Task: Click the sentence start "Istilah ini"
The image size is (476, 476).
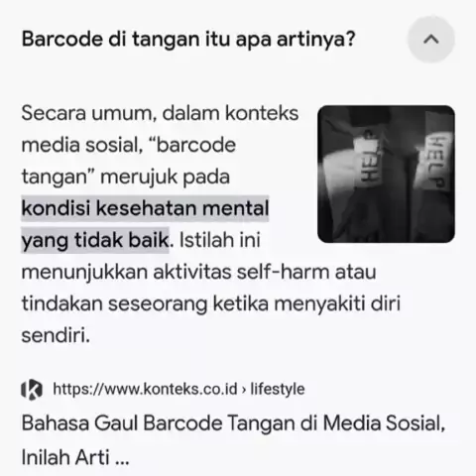Action: click(220, 240)
